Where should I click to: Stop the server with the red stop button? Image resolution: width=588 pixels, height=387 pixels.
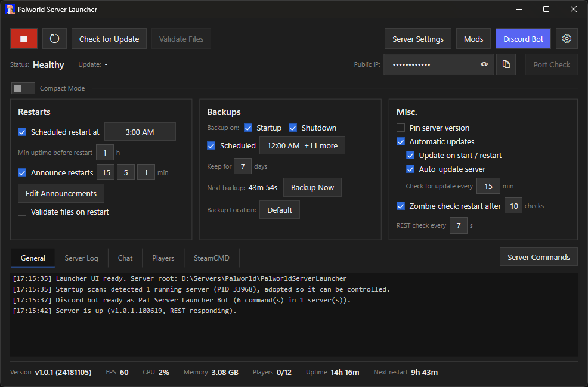24,39
